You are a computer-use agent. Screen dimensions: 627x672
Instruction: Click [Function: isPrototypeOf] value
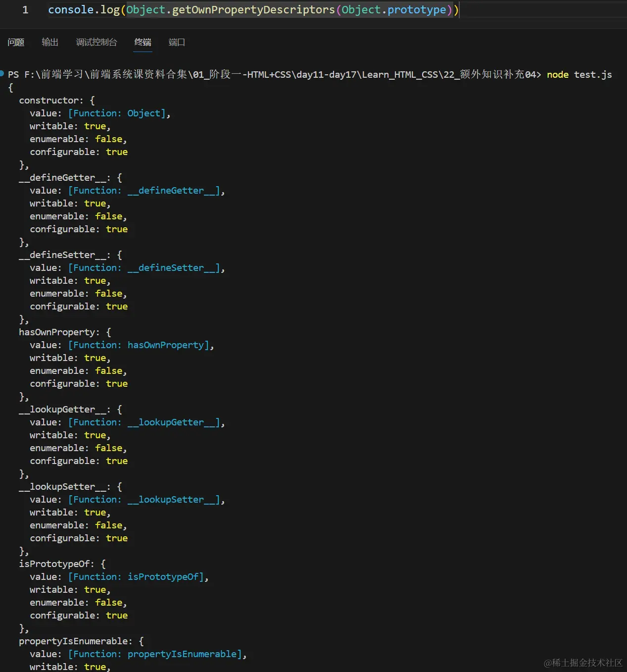pos(136,576)
